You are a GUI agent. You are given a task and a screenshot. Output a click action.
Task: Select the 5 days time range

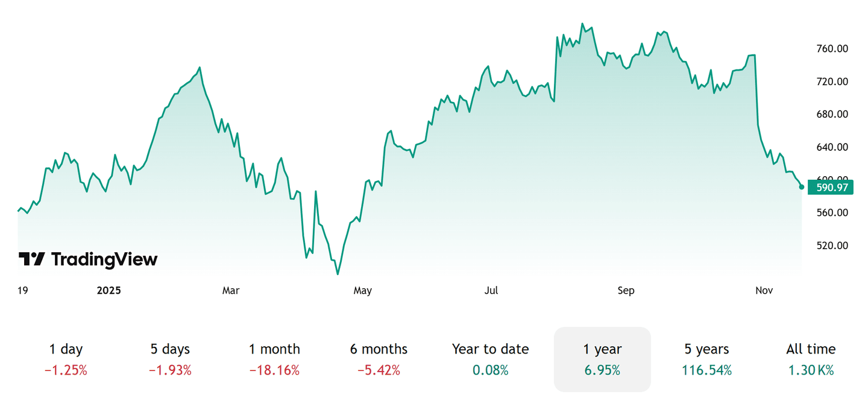coord(169,349)
